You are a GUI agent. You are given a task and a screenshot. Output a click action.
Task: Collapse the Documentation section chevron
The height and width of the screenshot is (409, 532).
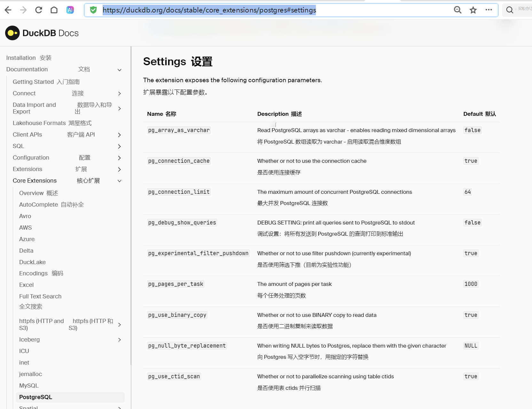(120, 70)
